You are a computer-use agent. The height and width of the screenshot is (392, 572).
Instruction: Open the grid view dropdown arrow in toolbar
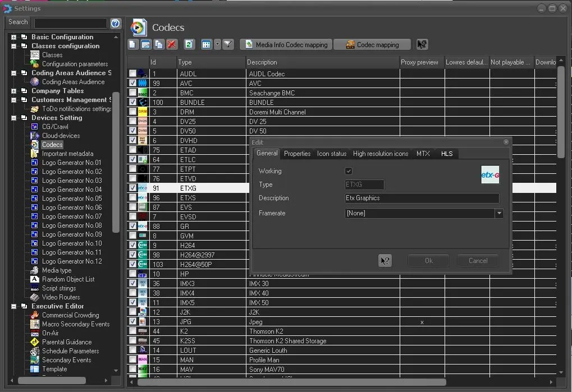point(217,45)
